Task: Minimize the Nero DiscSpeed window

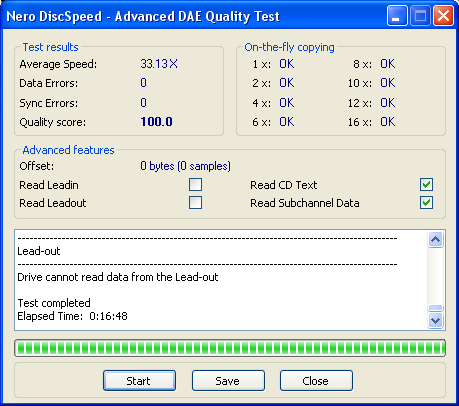Action: click(397, 16)
